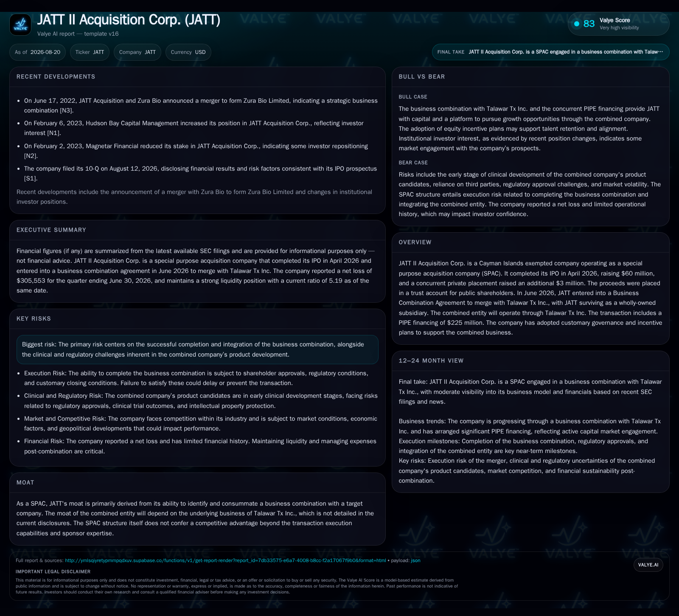Click the "[N2]" citation marker

(31, 156)
